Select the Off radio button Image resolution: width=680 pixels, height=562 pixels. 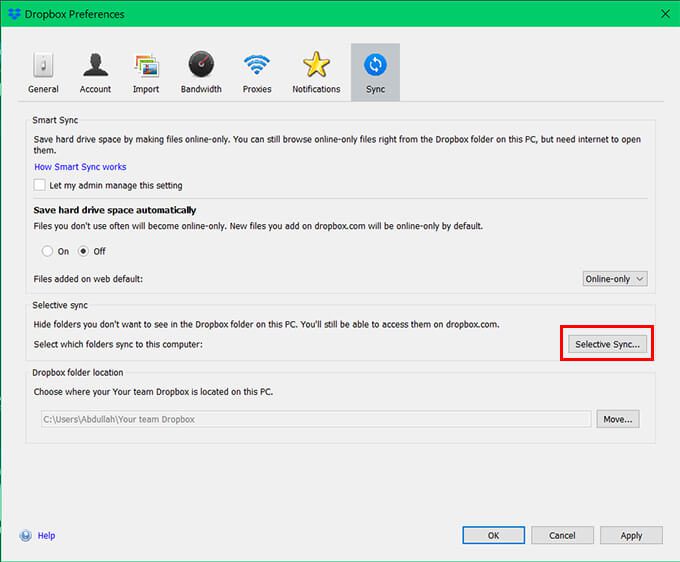[83, 251]
